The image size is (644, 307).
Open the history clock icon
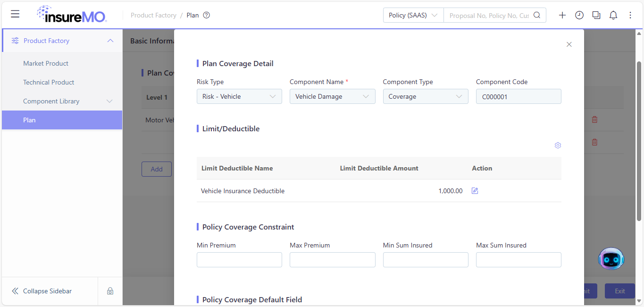click(579, 15)
